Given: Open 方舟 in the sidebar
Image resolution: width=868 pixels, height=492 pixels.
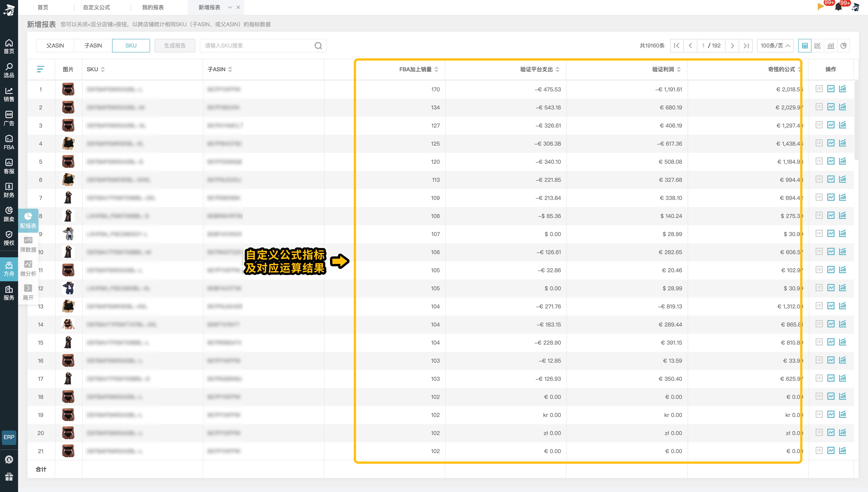Looking at the screenshot, I should 9,269.
